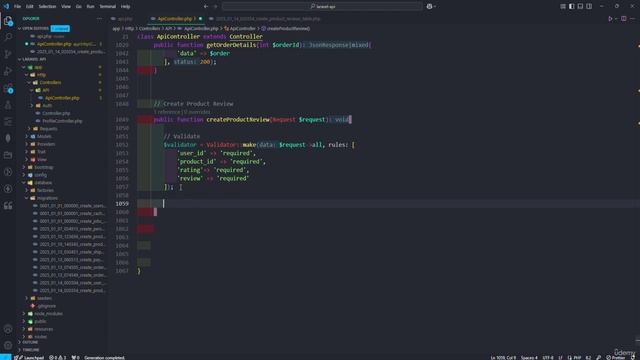Collapse the migrations folder

point(27,198)
